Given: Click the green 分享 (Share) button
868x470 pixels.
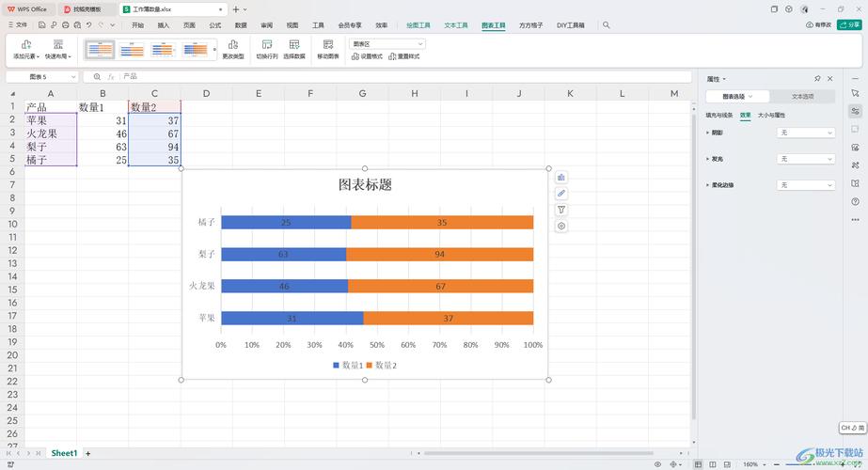Looking at the screenshot, I should pos(850,25).
